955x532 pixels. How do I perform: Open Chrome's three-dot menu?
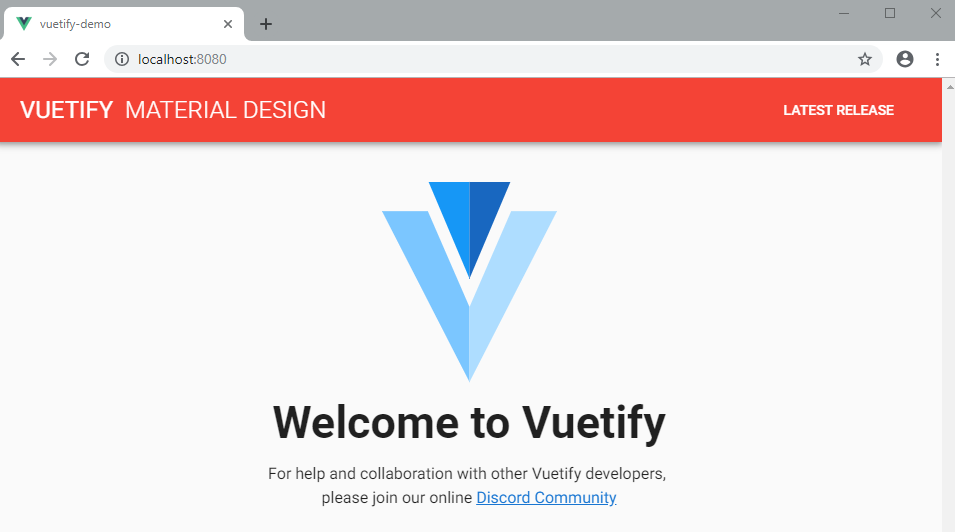click(937, 59)
